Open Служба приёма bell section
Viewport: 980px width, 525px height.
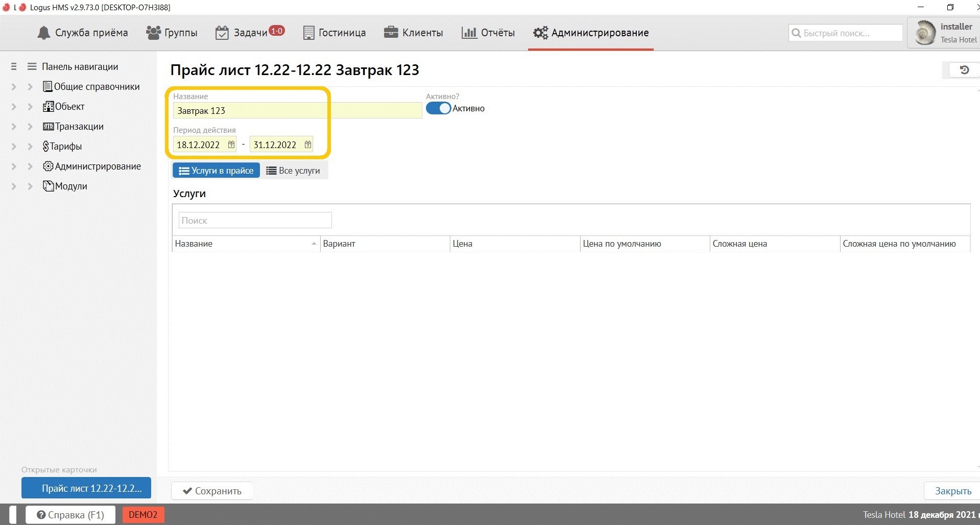(x=83, y=33)
